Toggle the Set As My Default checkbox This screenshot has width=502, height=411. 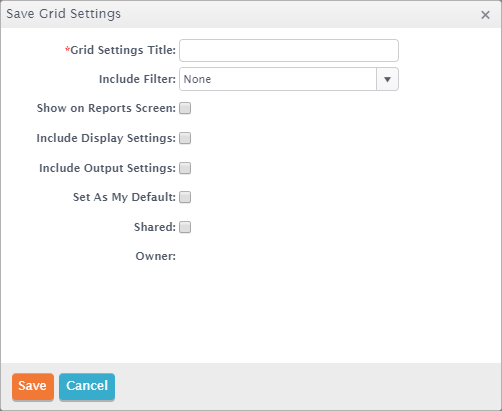(185, 197)
